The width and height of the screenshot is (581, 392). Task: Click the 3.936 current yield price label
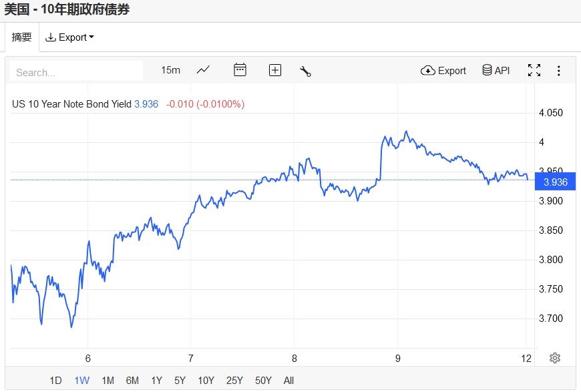556,182
